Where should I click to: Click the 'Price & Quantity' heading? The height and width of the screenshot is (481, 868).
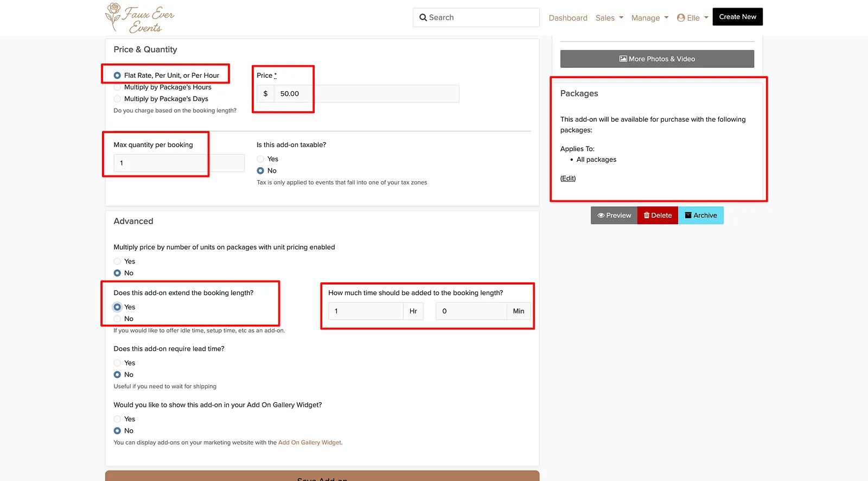click(x=145, y=49)
